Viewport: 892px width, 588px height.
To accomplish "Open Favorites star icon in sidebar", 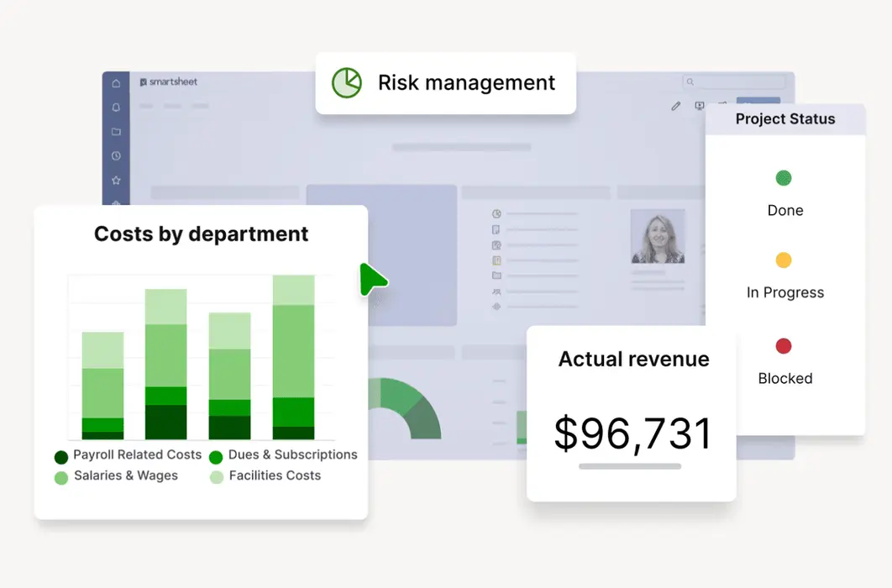I will click(116, 181).
